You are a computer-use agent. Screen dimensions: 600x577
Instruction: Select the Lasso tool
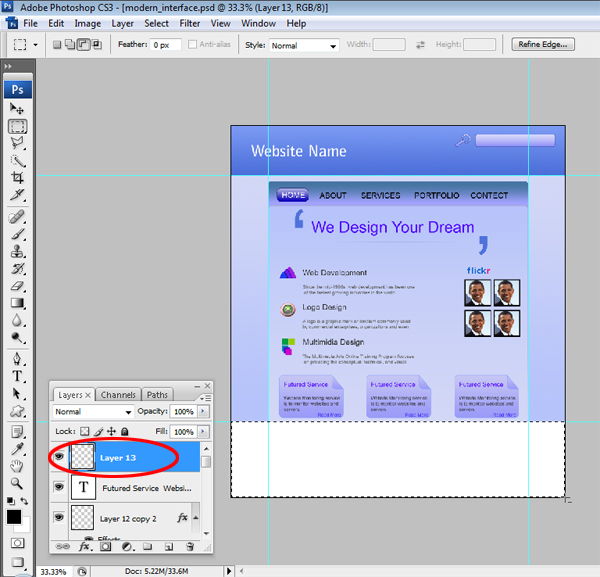point(17,143)
